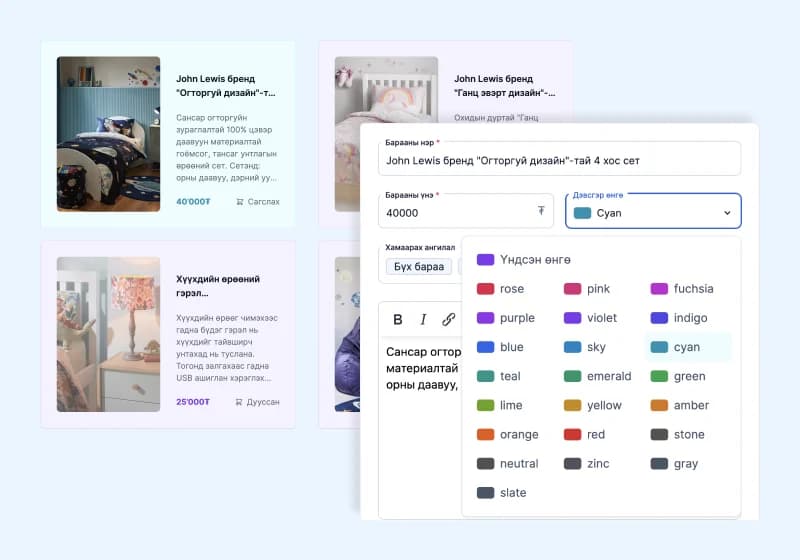Pick the zinc color option
Screen dimensions: 800x560
tap(587, 463)
